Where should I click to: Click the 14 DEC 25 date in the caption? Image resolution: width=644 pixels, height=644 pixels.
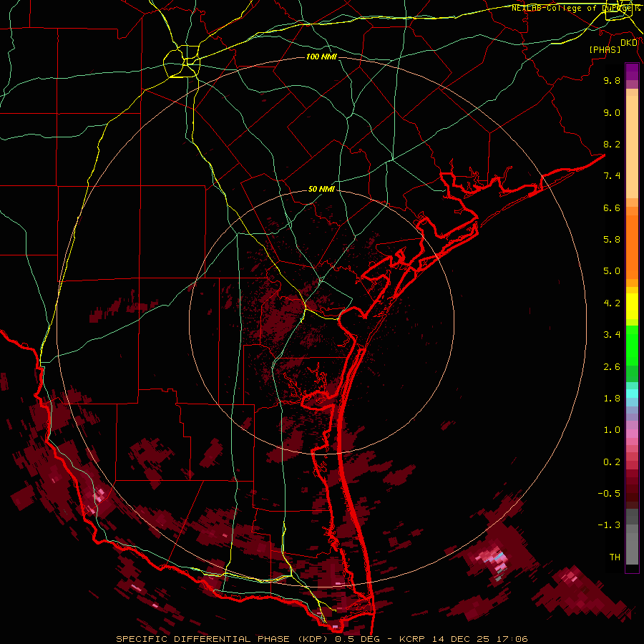459,639
